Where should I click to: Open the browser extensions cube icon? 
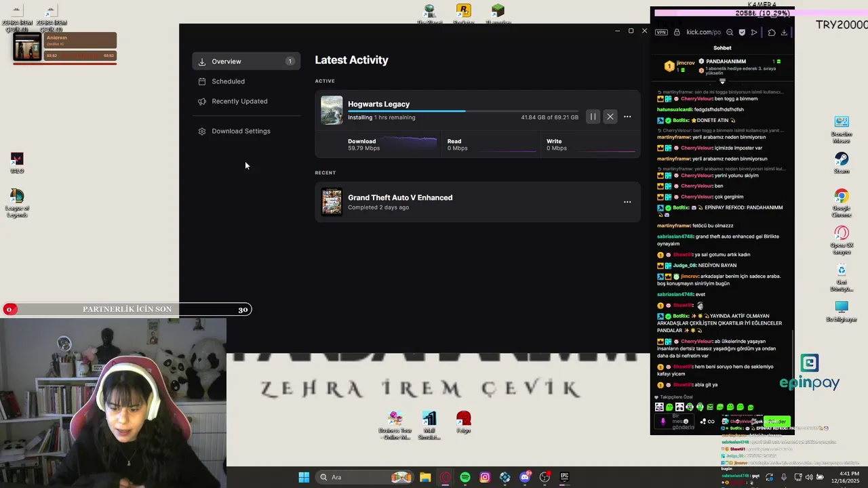click(772, 32)
